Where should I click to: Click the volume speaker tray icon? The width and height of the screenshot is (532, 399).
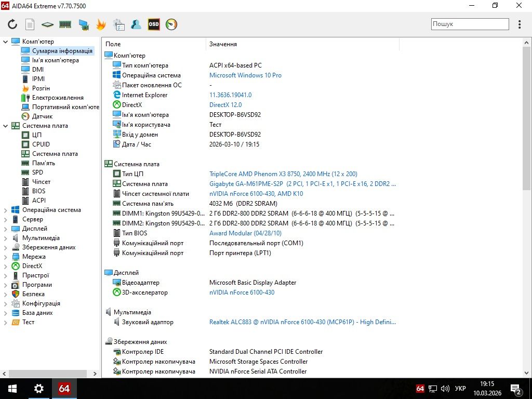pos(445,389)
